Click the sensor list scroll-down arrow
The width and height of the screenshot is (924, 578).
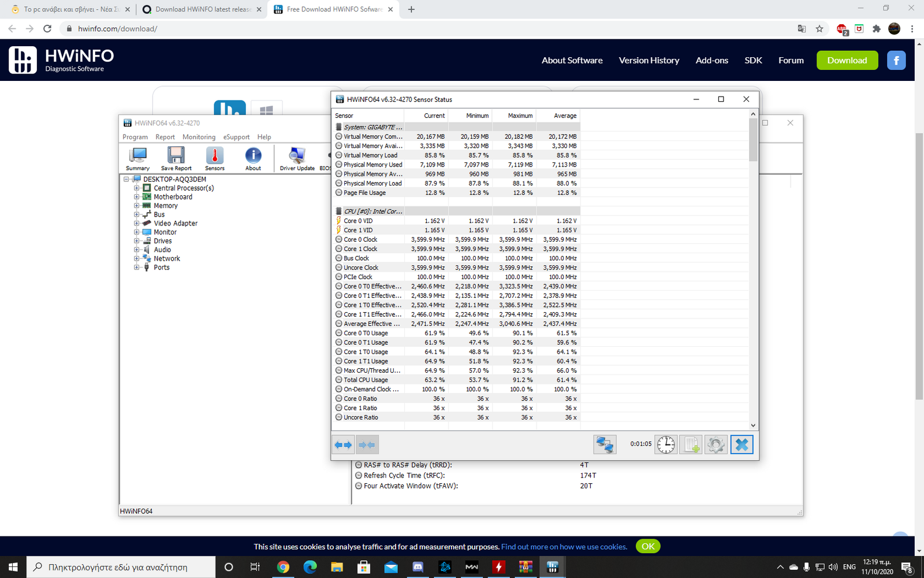click(753, 425)
